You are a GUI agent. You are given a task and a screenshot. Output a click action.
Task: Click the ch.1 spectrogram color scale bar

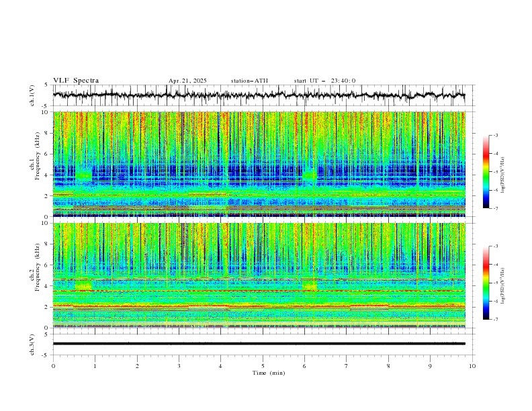coord(486,172)
